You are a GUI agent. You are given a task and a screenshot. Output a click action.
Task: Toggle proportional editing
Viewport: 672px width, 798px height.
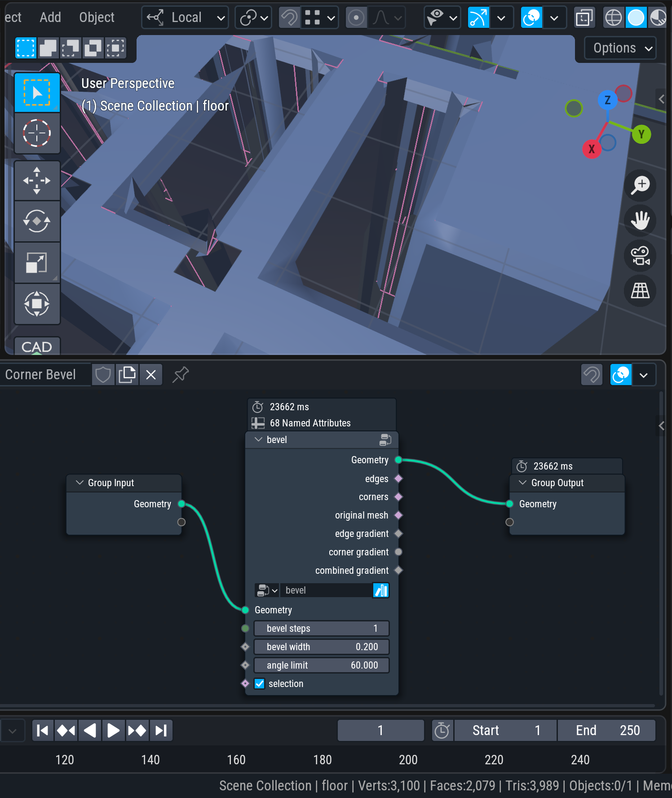pyautogui.click(x=356, y=18)
